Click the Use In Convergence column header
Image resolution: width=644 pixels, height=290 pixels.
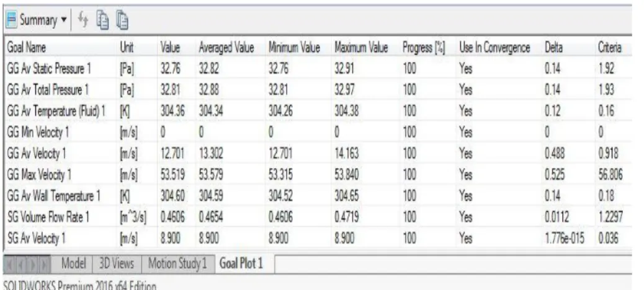click(x=494, y=49)
